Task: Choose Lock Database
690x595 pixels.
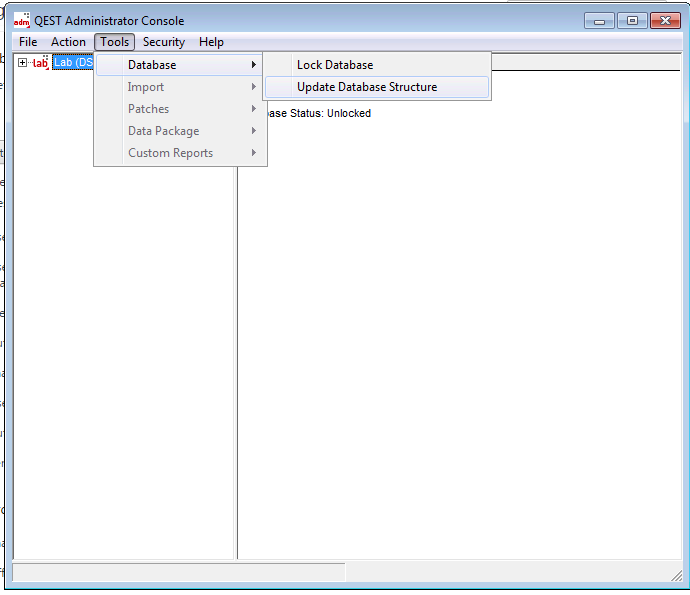Action: pos(335,65)
